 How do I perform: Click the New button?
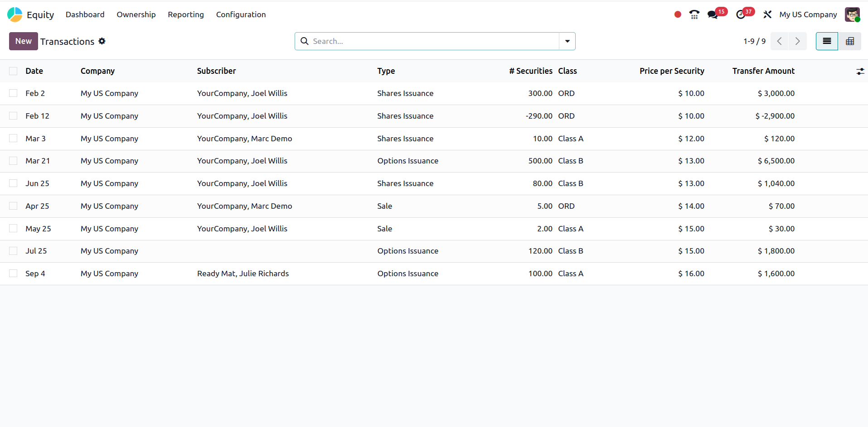23,41
